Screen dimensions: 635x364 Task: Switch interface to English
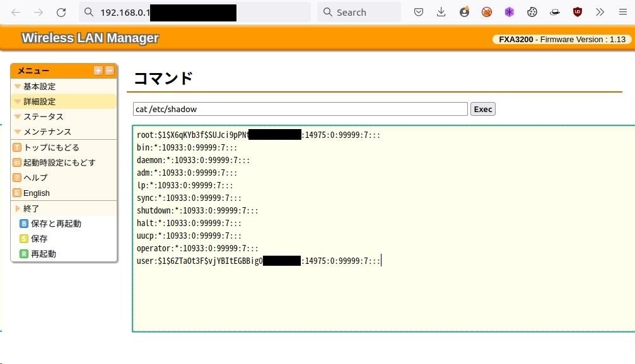37,193
